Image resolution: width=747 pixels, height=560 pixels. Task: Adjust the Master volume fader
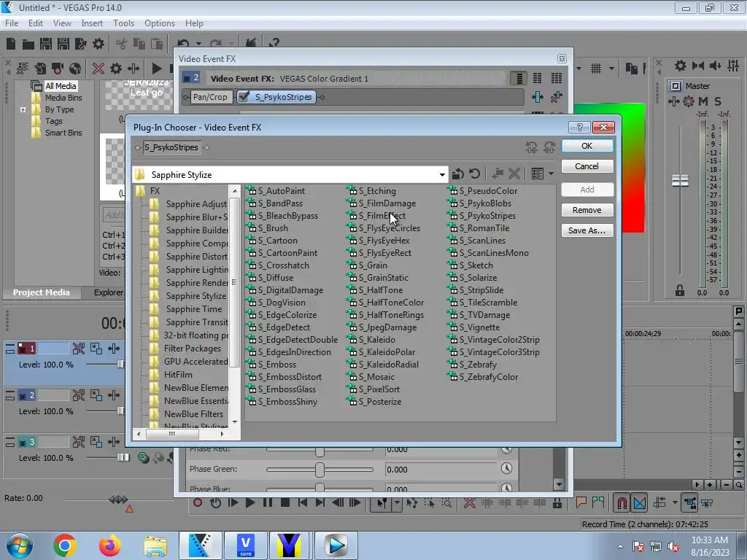tap(680, 181)
